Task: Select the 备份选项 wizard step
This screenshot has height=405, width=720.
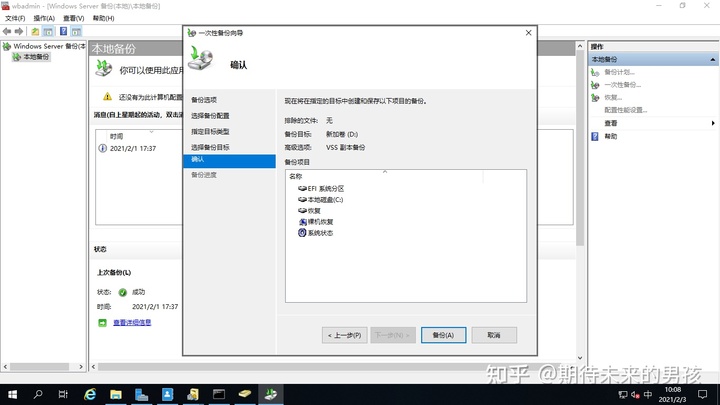Action: pyautogui.click(x=204, y=100)
